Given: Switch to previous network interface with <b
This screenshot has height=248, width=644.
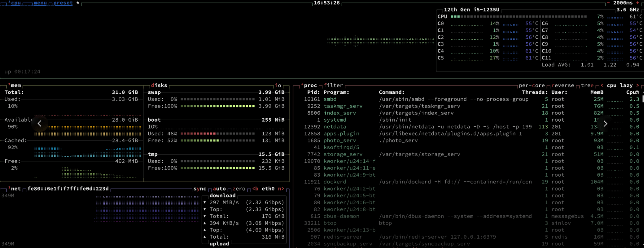Looking at the screenshot, I should pyautogui.click(x=255, y=189).
